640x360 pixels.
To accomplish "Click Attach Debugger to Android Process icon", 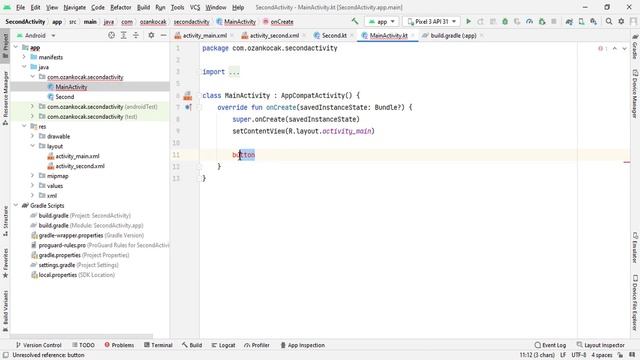I will click(542, 21).
